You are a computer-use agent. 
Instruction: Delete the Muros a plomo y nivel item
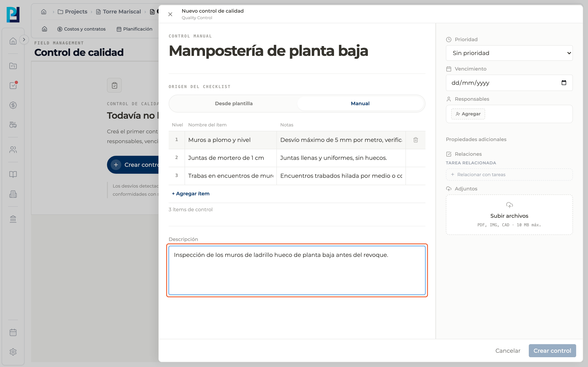(415, 140)
